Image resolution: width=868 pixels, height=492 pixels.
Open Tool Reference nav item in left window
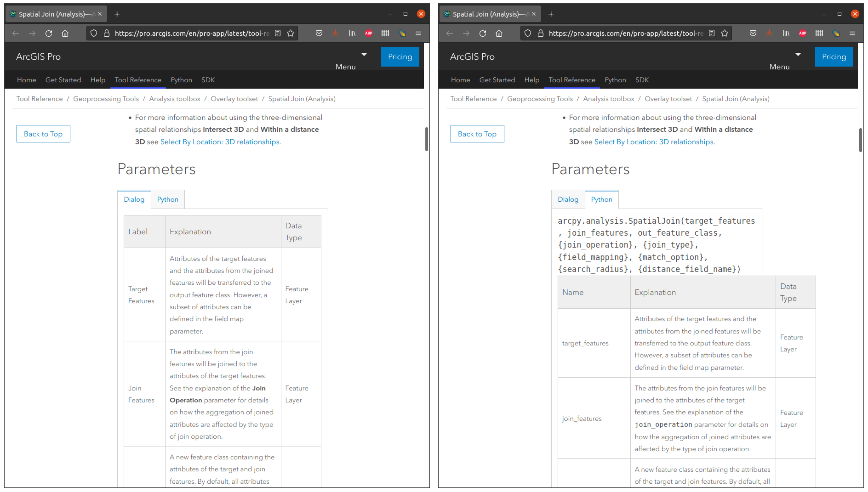click(138, 80)
